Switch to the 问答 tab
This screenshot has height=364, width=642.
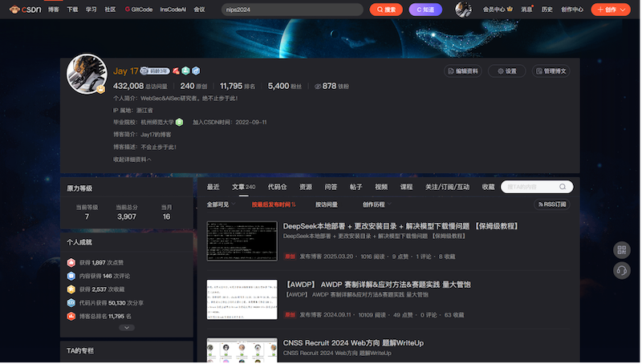pos(331,187)
